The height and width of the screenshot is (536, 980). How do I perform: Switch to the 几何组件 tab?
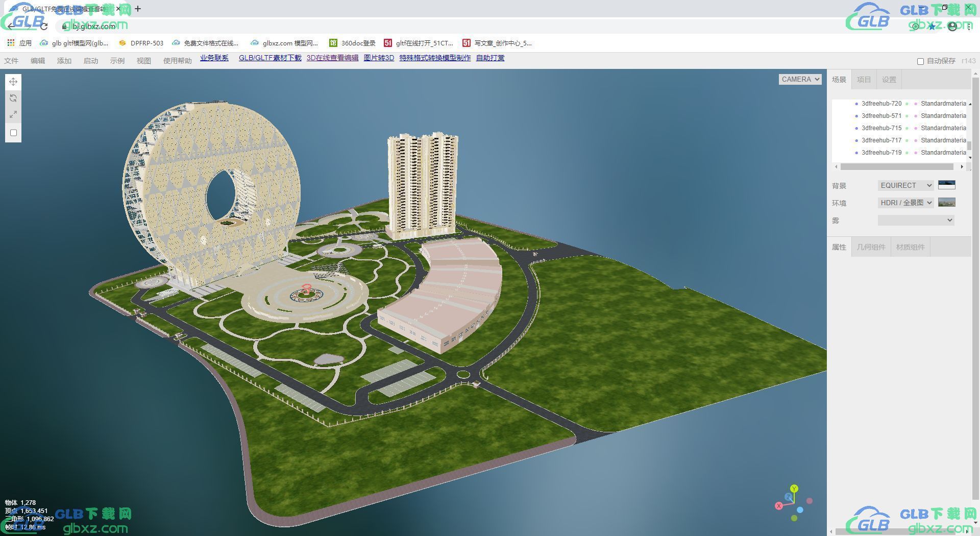coord(871,247)
